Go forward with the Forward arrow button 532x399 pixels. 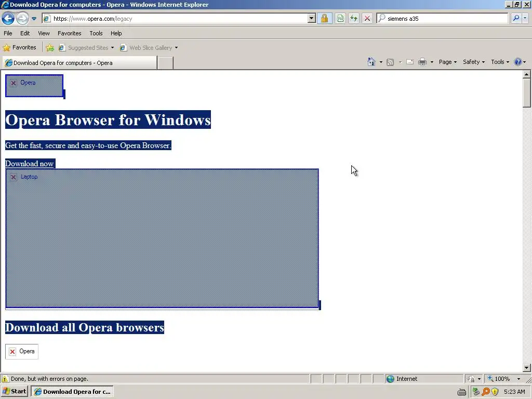click(x=22, y=18)
